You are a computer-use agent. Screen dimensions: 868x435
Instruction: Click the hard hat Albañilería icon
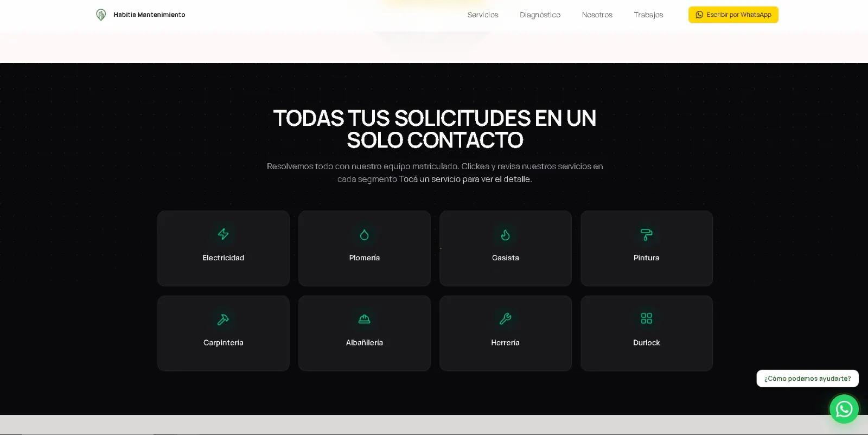click(x=365, y=319)
